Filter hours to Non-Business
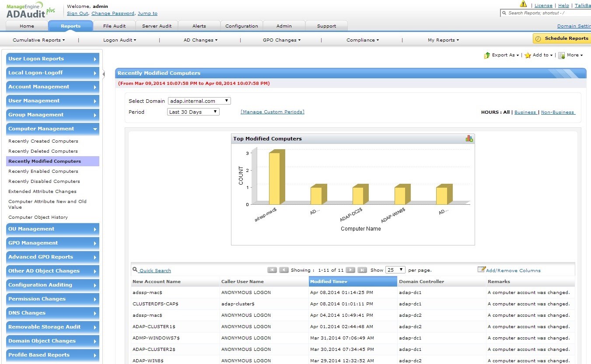 tap(558, 112)
